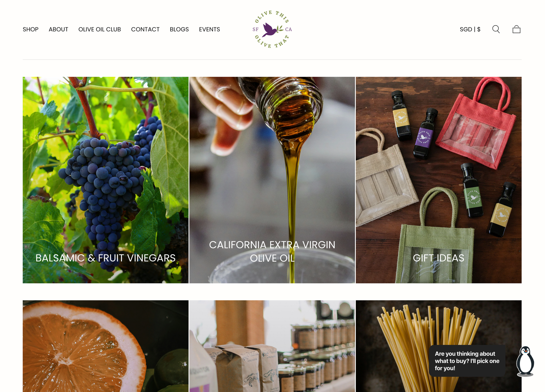The image size is (545, 392).
Task: Open California Extra Virgin Olive Oil collection
Action: coord(272,180)
